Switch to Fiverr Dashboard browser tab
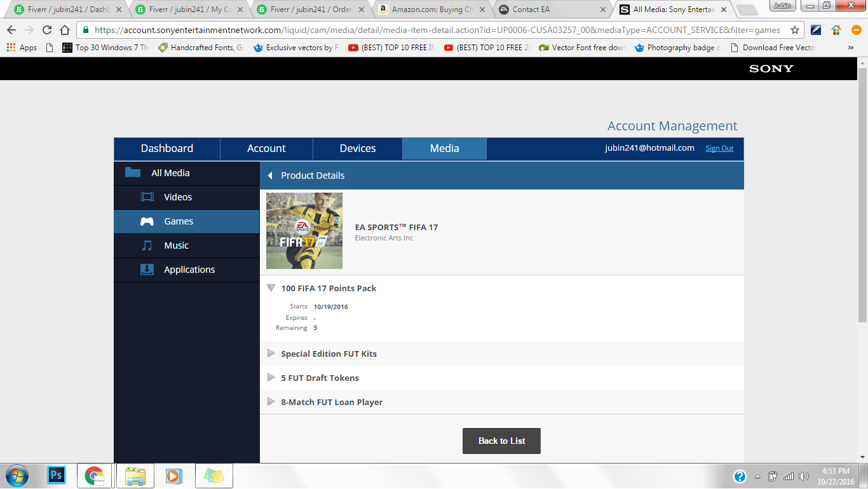 click(68, 10)
